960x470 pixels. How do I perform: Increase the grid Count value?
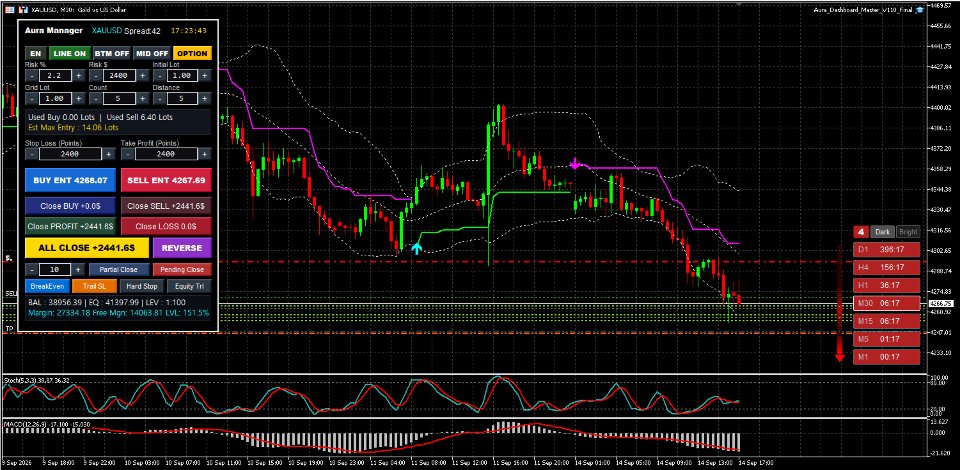tap(142, 99)
